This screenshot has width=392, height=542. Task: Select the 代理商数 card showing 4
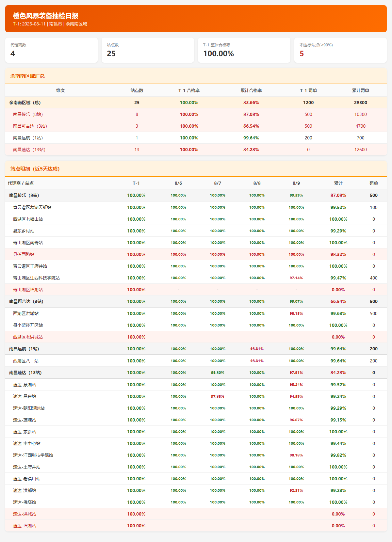click(51, 50)
